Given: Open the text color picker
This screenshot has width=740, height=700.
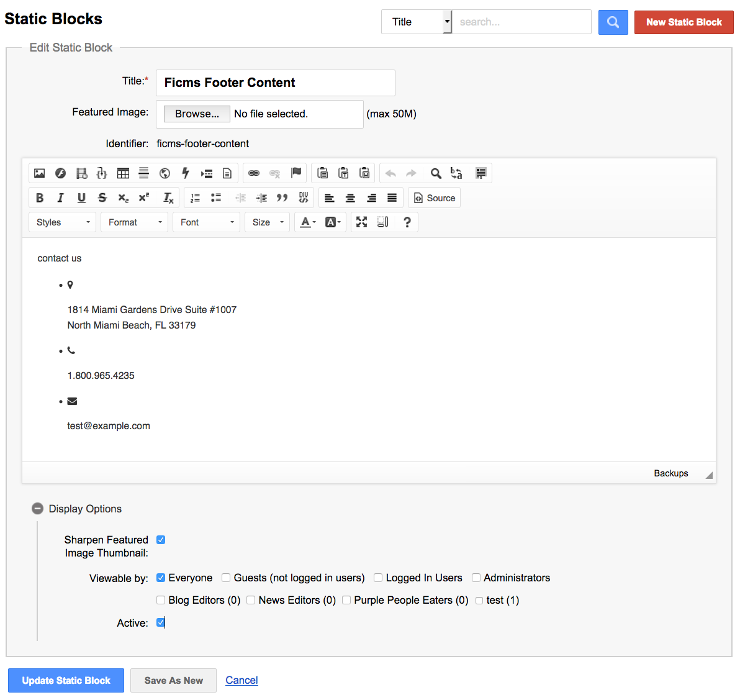Looking at the screenshot, I should coord(308,222).
